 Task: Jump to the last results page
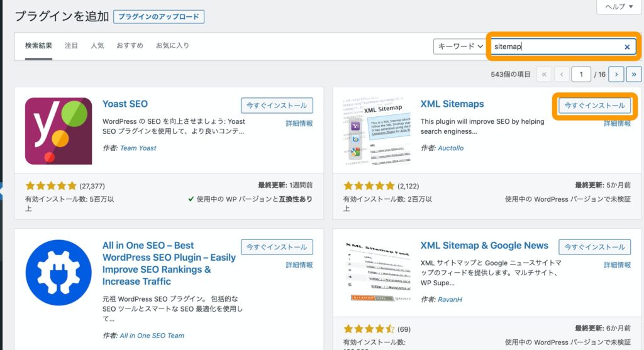click(x=634, y=74)
